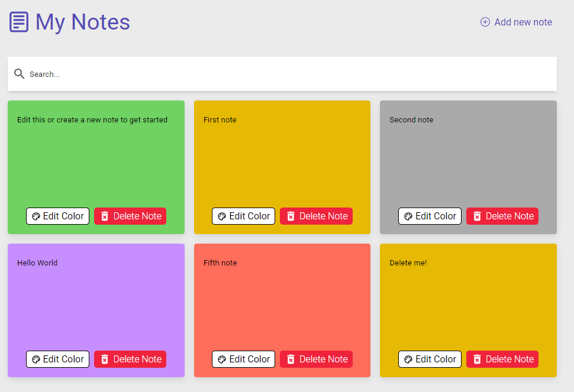Screen dimensions: 574x392
Task: Click the My Notes title heading
Action: 82,22
